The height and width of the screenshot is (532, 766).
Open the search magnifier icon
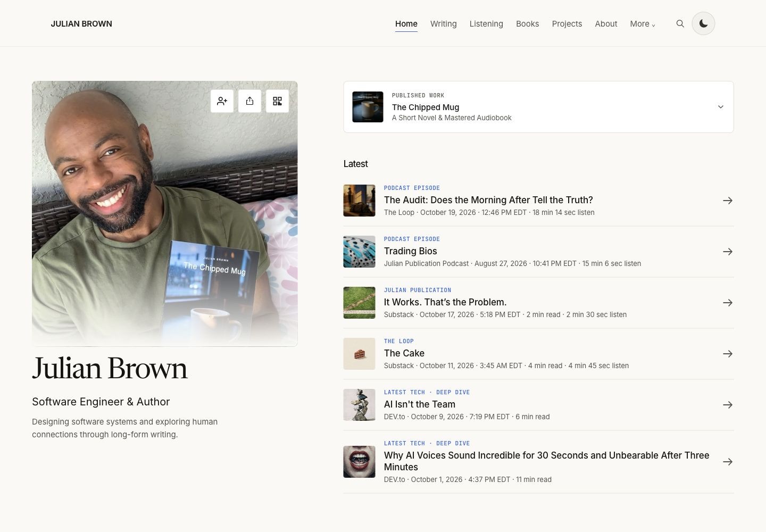tap(680, 24)
